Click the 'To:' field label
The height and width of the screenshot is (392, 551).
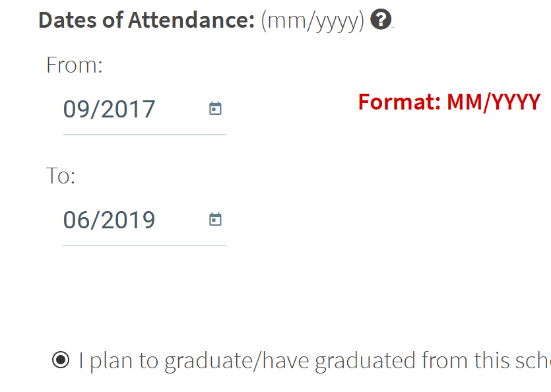coord(61,176)
